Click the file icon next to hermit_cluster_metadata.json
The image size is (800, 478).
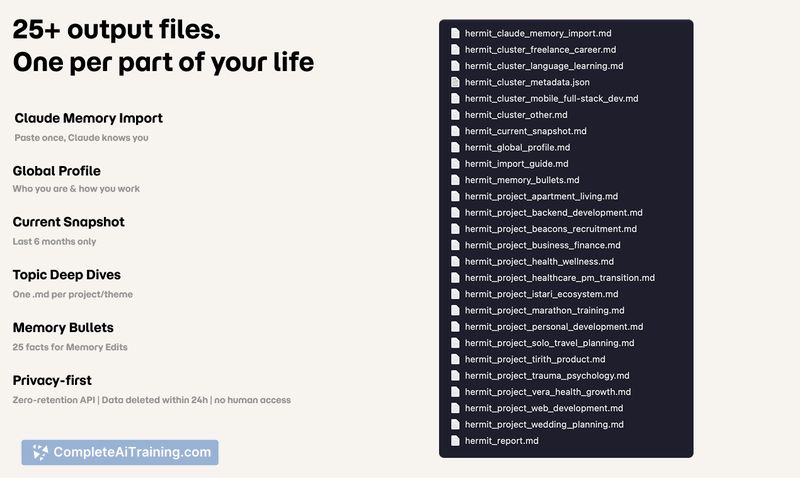coord(456,82)
